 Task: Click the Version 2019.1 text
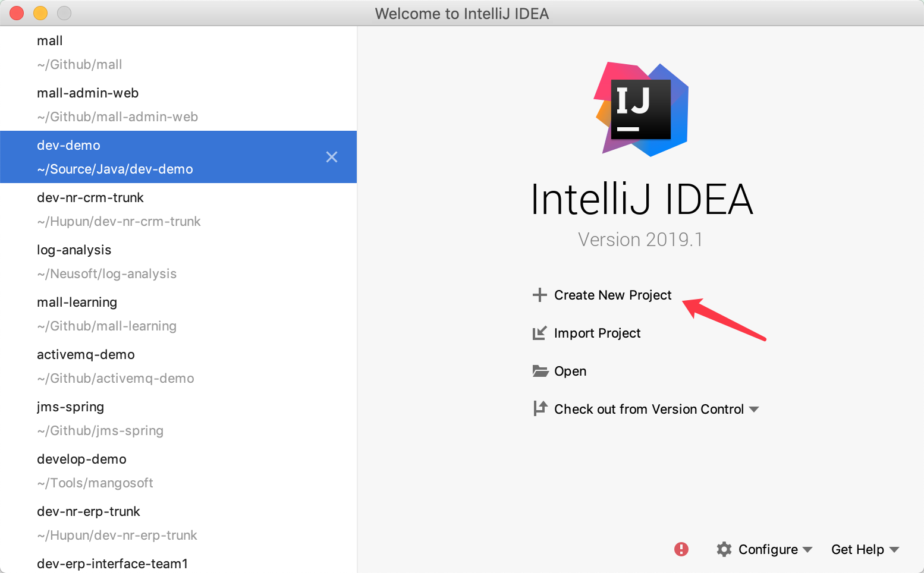(640, 240)
